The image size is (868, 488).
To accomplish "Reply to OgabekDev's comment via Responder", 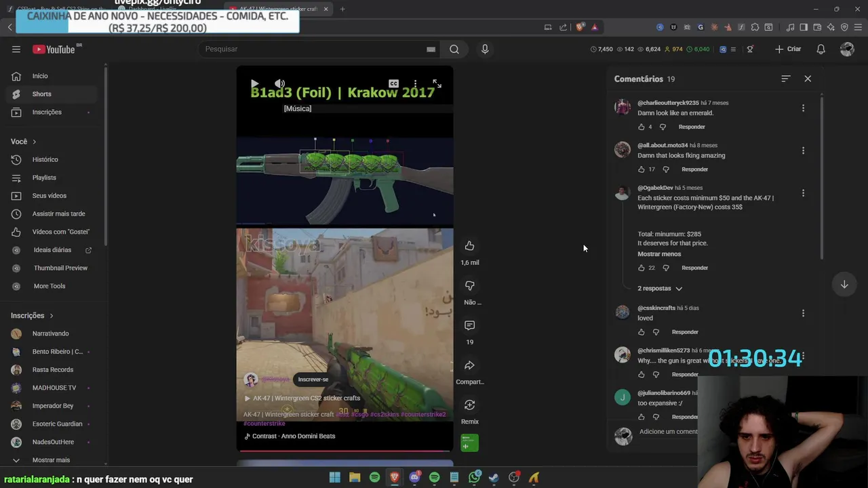I will 694,268.
